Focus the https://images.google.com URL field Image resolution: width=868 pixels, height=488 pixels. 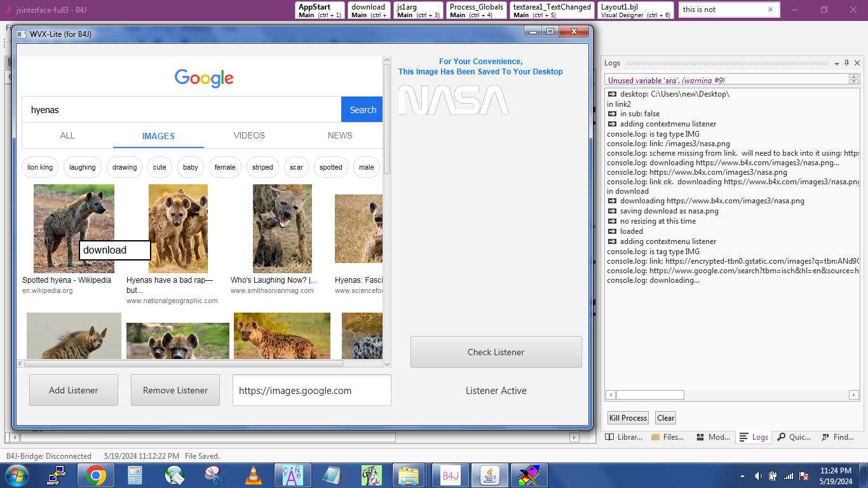312,390
